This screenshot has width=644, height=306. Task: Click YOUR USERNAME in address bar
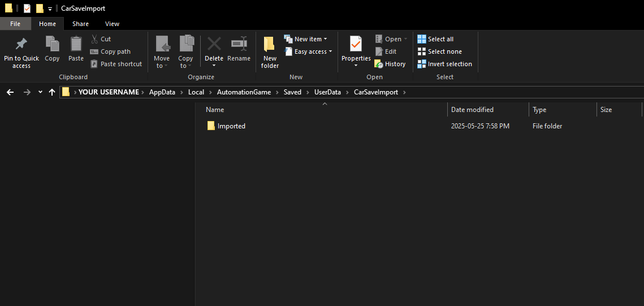[109, 92]
